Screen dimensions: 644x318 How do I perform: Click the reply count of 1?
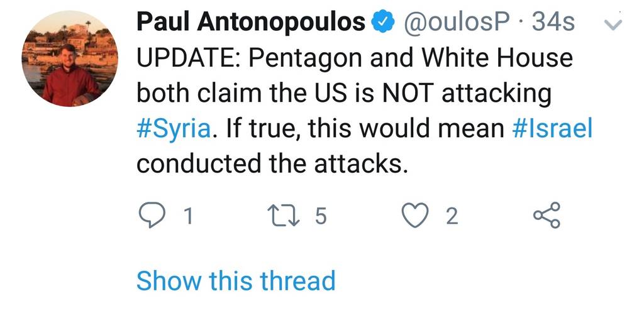187,216
